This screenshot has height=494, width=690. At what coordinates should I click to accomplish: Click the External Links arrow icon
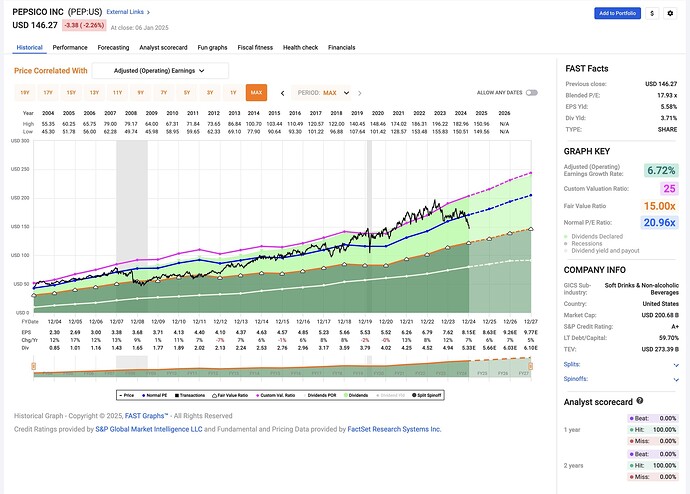click(x=148, y=12)
